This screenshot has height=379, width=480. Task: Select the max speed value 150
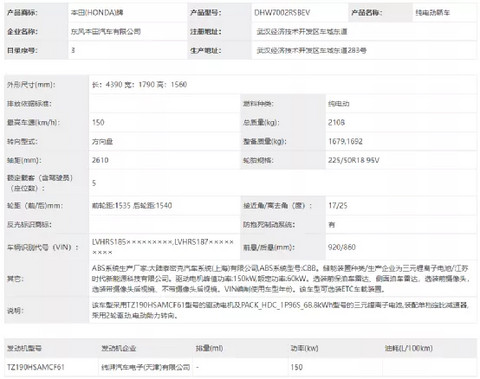98,122
